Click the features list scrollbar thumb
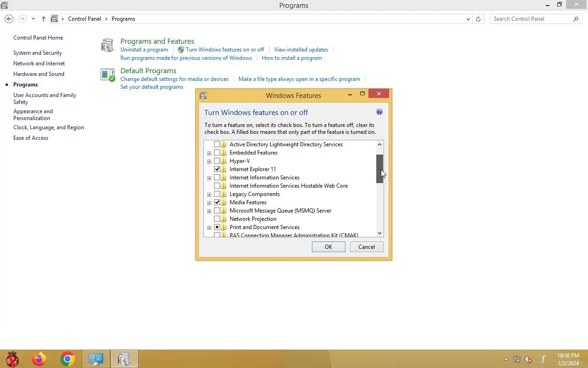 click(379, 169)
